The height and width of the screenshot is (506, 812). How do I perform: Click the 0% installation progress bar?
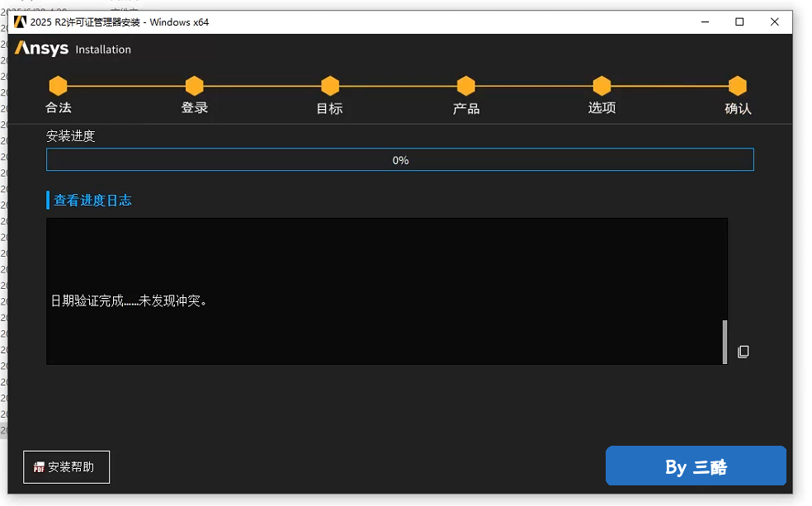coord(399,159)
